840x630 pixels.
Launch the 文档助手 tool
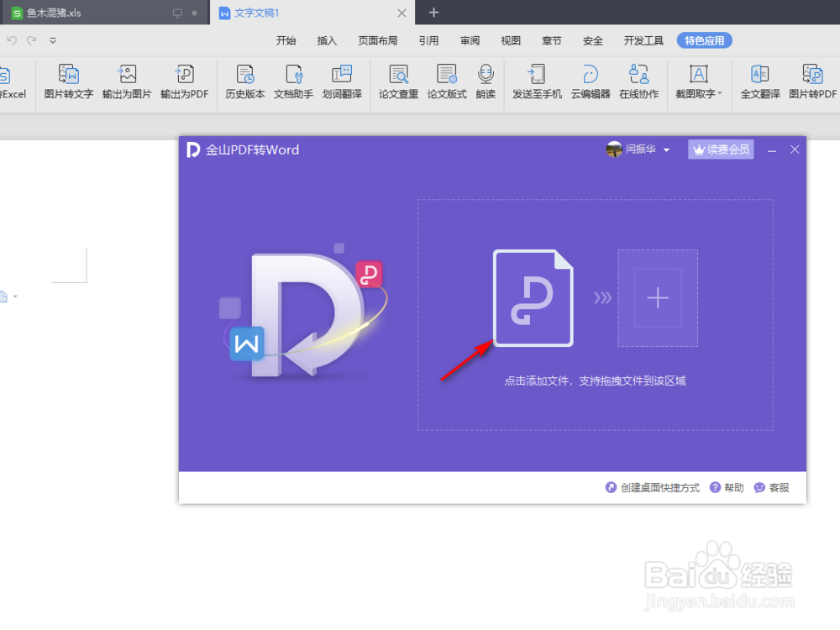tap(293, 81)
